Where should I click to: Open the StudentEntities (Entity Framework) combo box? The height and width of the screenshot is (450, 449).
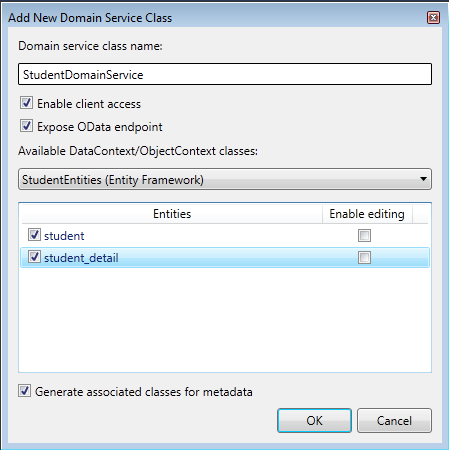coord(225,179)
